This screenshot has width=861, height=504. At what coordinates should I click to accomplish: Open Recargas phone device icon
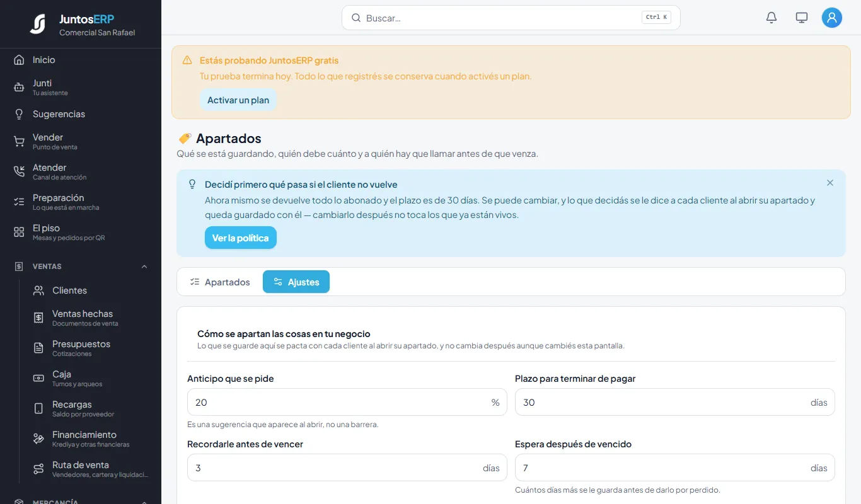[38, 408]
